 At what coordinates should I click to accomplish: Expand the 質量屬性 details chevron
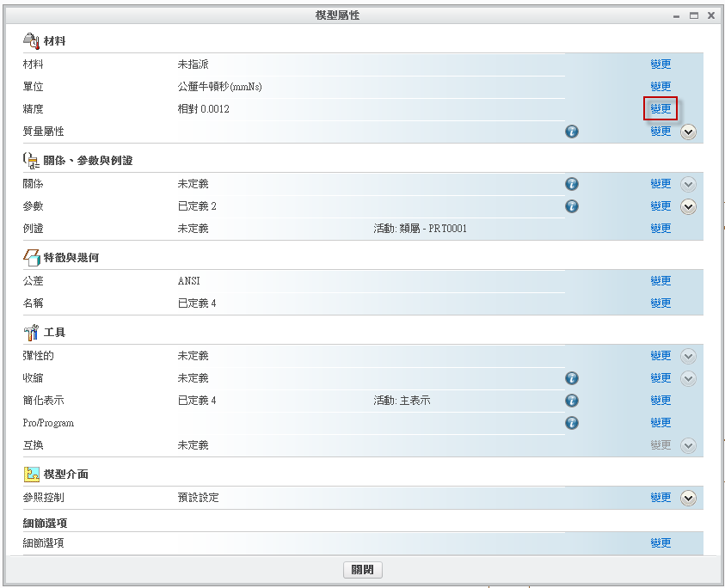688,132
